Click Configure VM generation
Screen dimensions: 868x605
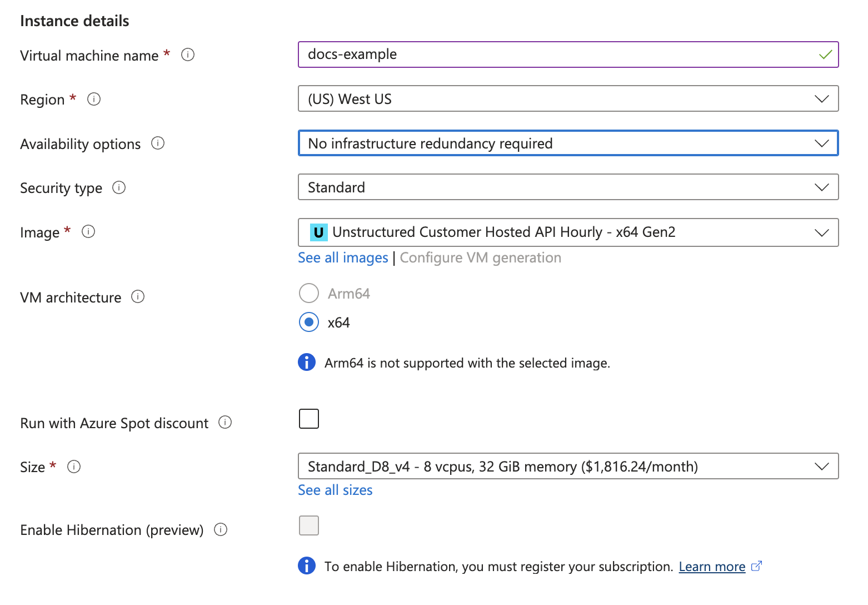[x=480, y=257]
